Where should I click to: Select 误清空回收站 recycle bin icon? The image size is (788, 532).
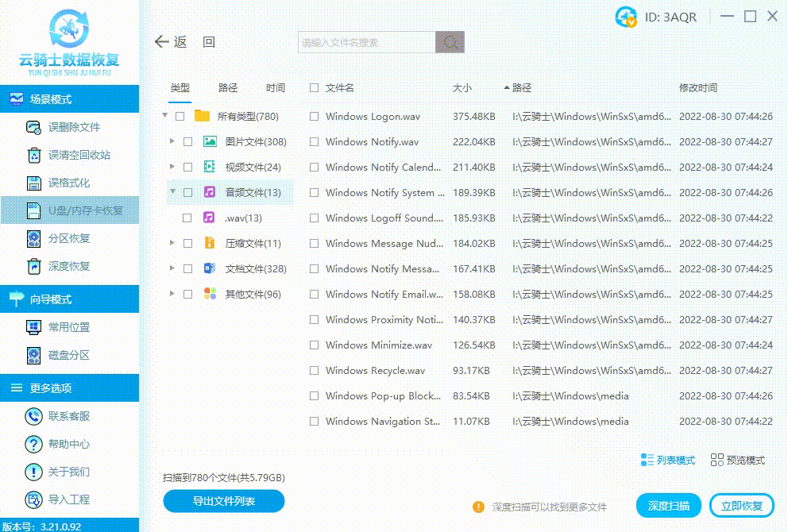[x=33, y=155]
